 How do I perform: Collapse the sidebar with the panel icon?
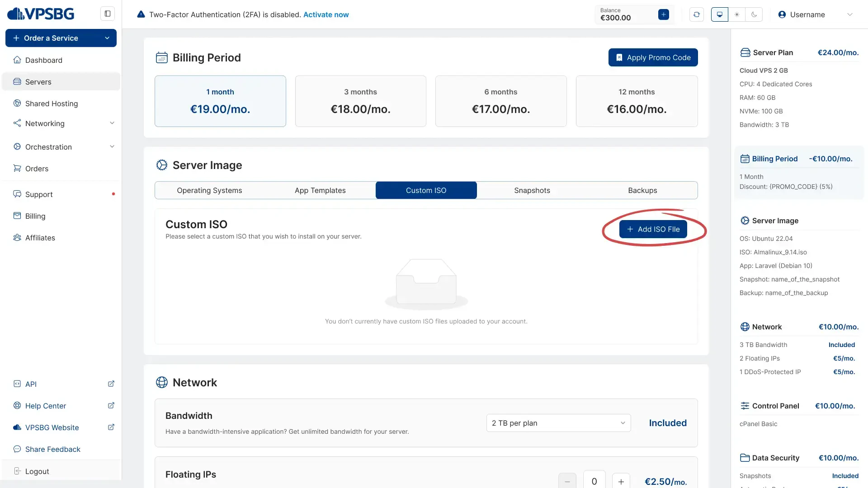click(108, 14)
